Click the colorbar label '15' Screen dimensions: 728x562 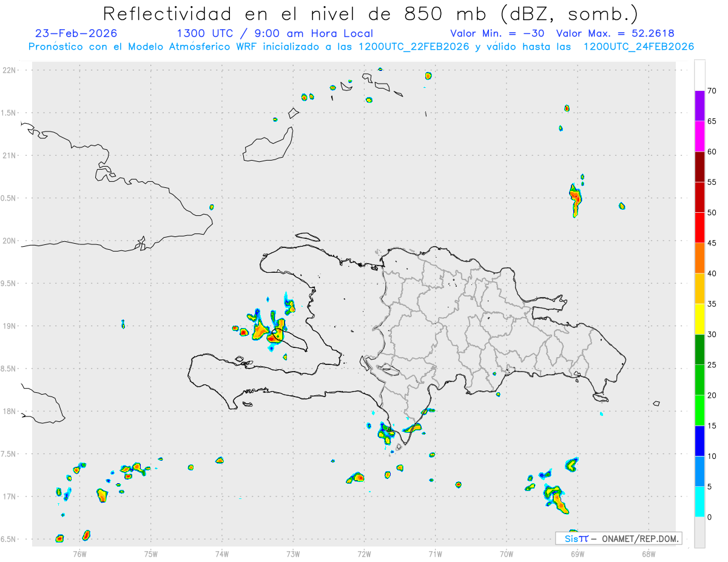click(x=713, y=426)
